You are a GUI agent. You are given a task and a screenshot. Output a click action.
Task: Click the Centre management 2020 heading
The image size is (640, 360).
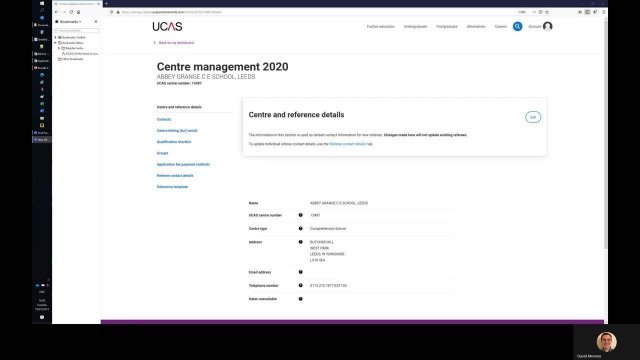click(x=222, y=67)
